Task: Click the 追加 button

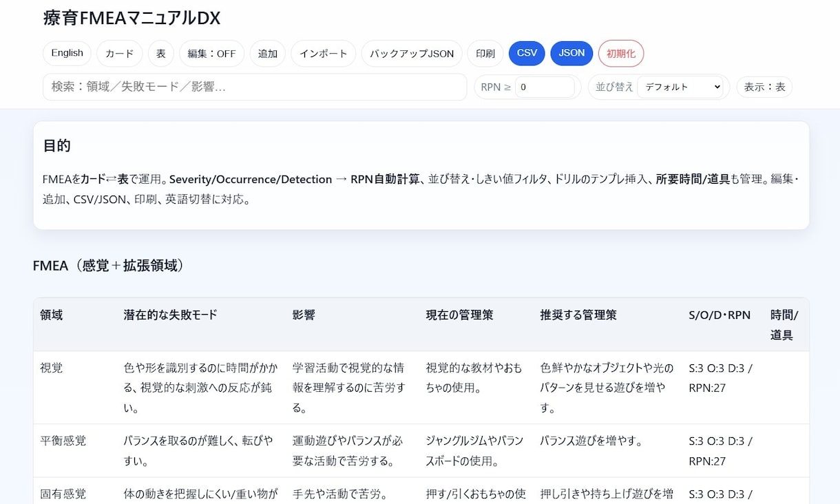Action: (x=268, y=53)
